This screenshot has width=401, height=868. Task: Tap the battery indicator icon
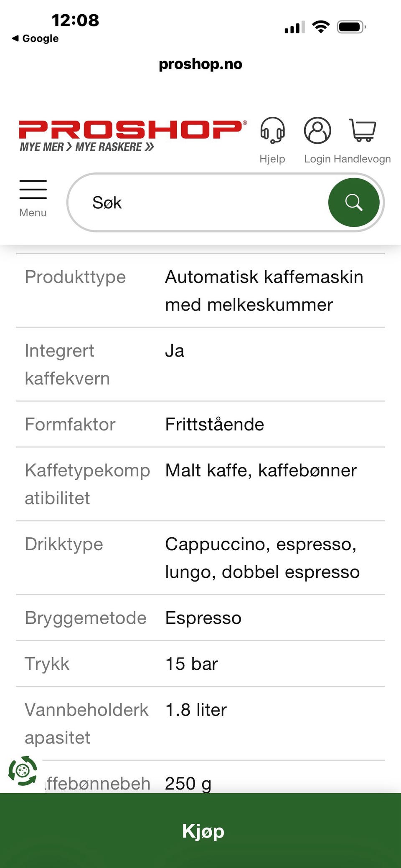[x=351, y=27]
